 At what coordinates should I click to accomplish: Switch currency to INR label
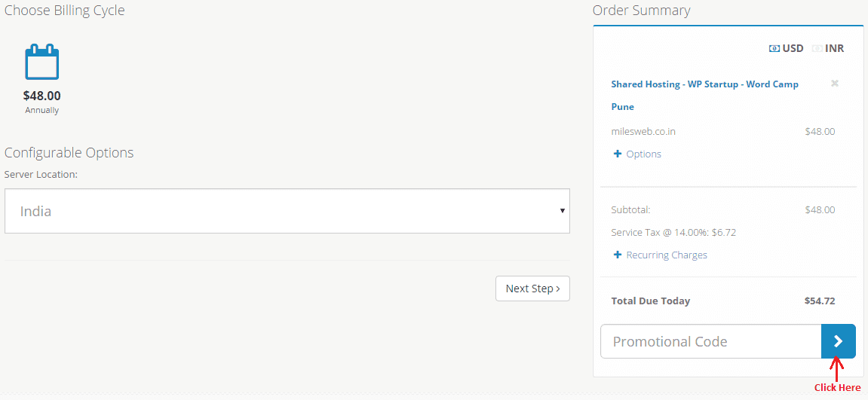834,49
